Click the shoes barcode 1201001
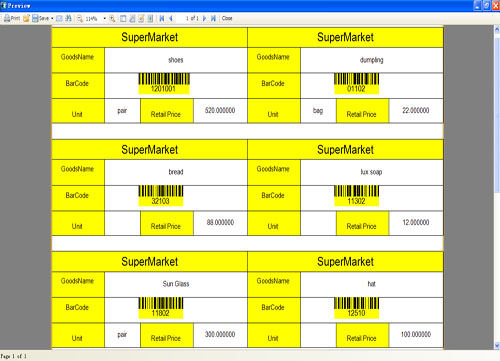Image resolution: width=500 pixels, height=361 pixels. click(164, 84)
